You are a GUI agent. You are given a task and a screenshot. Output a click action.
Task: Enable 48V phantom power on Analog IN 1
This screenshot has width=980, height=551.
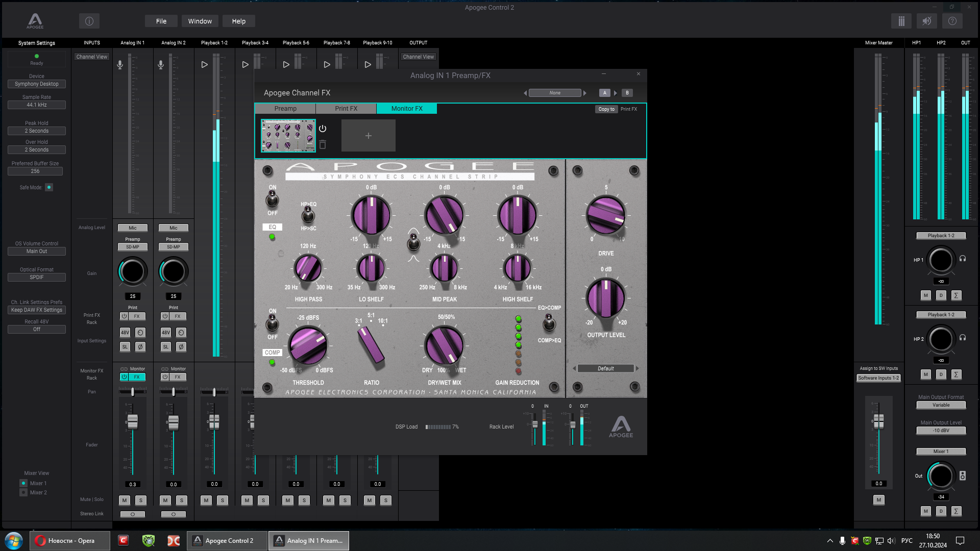(x=125, y=333)
